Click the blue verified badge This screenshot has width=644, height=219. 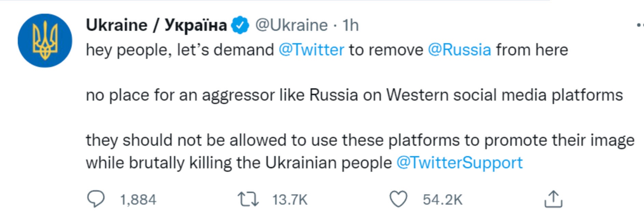pos(240,25)
